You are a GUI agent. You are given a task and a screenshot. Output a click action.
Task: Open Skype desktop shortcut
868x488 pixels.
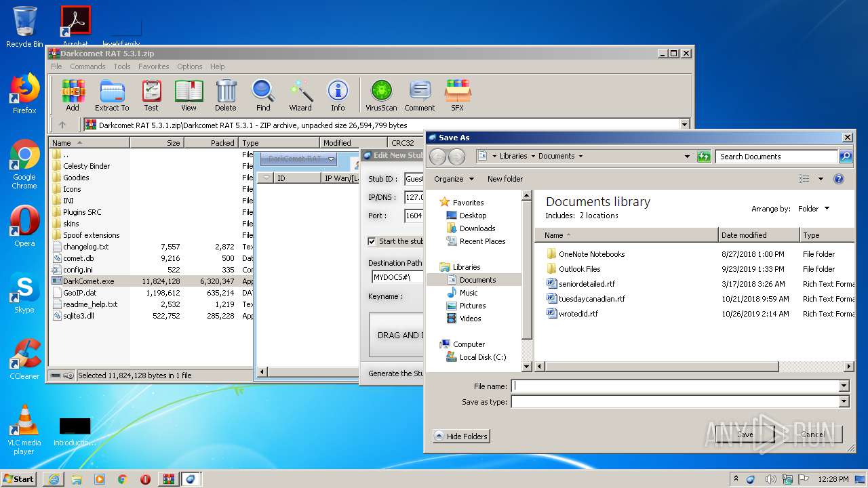click(x=24, y=293)
